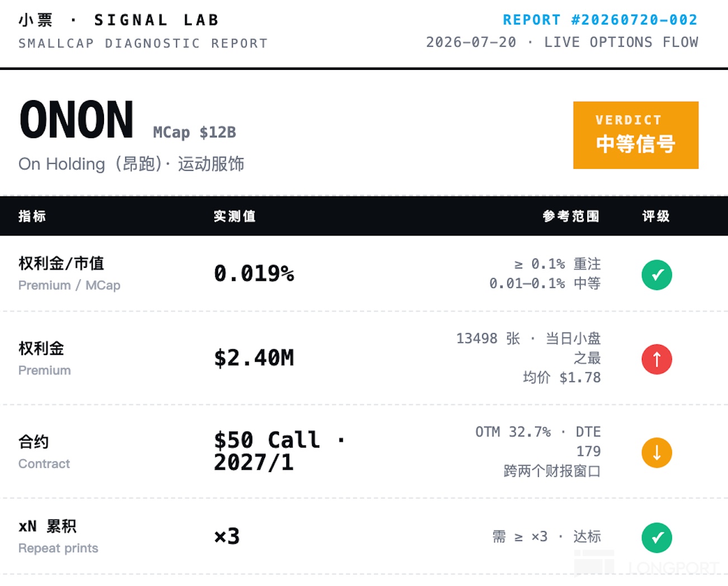Click the green checkmark for Repeat prints

656,537
